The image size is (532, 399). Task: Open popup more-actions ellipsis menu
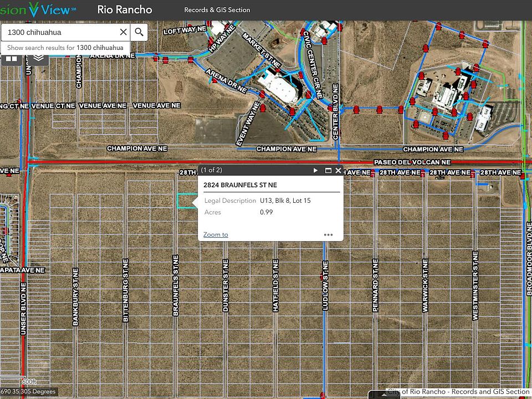[x=329, y=234]
